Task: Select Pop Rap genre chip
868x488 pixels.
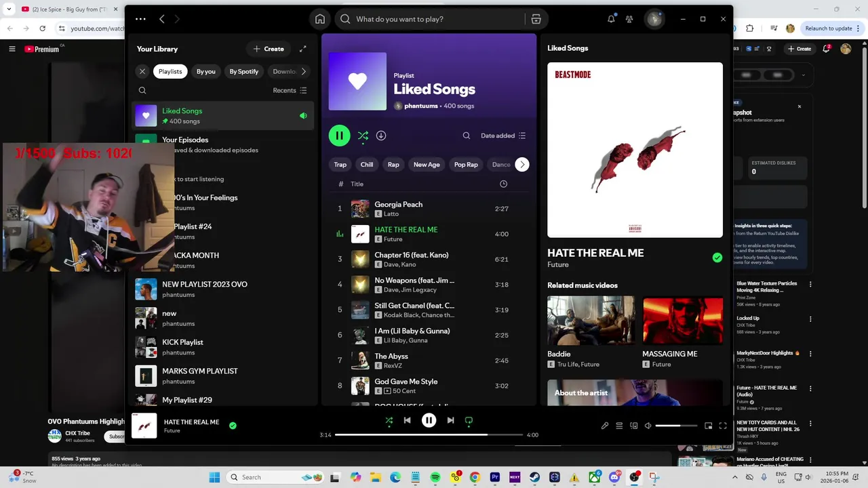Action: (x=466, y=165)
